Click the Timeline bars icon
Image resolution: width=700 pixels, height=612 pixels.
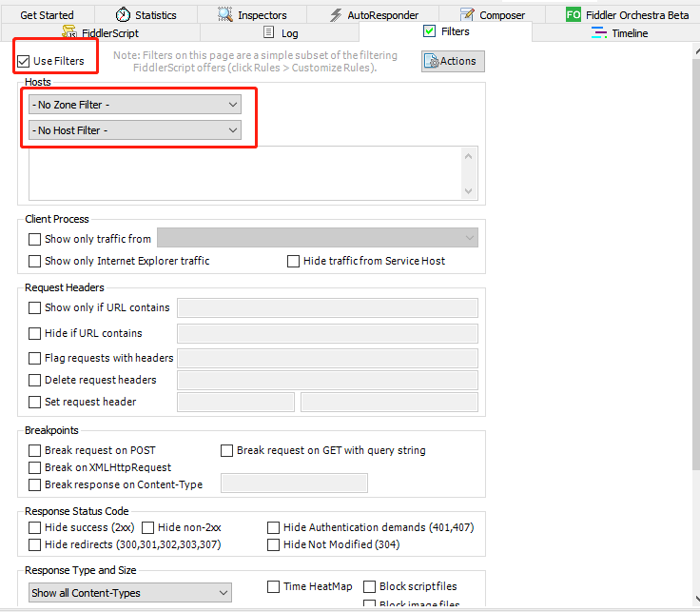pyautogui.click(x=598, y=32)
